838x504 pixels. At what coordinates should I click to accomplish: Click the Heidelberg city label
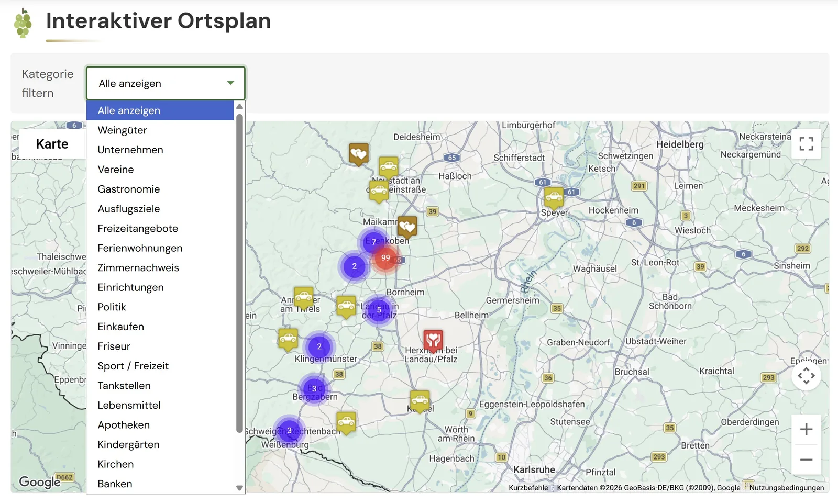[x=680, y=144]
